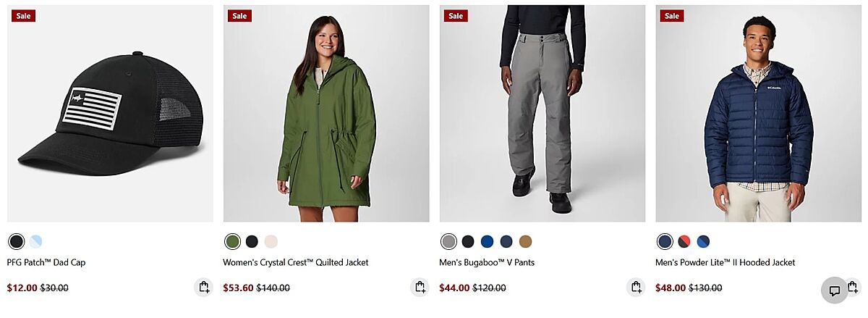Screen dimensions: 868x318
Task: Click the Sale badge on the Dad Cap
Action: [23, 16]
